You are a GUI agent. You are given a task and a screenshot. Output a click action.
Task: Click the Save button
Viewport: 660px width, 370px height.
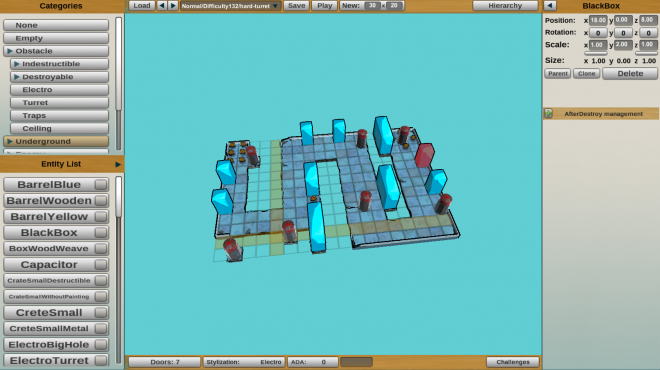point(296,5)
